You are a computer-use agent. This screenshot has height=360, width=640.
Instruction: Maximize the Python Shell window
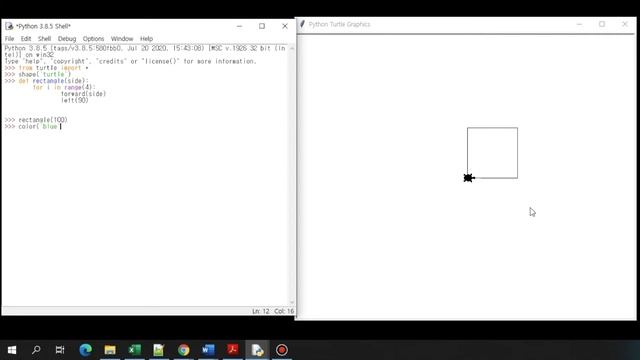click(x=262, y=26)
